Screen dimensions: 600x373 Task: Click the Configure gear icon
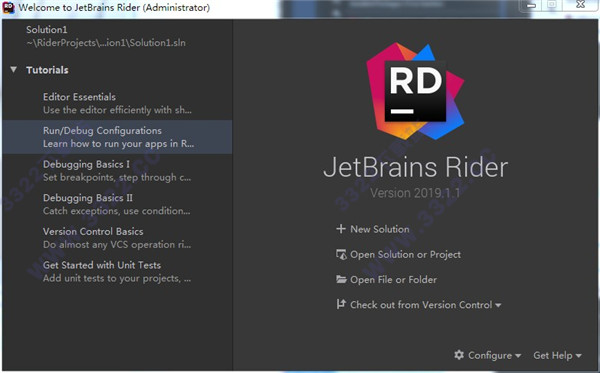(459, 355)
